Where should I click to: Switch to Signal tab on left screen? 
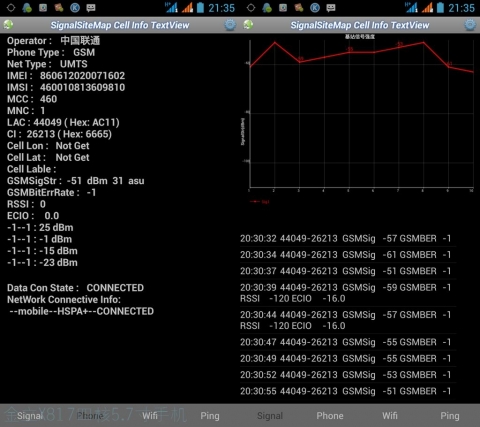(x=30, y=416)
